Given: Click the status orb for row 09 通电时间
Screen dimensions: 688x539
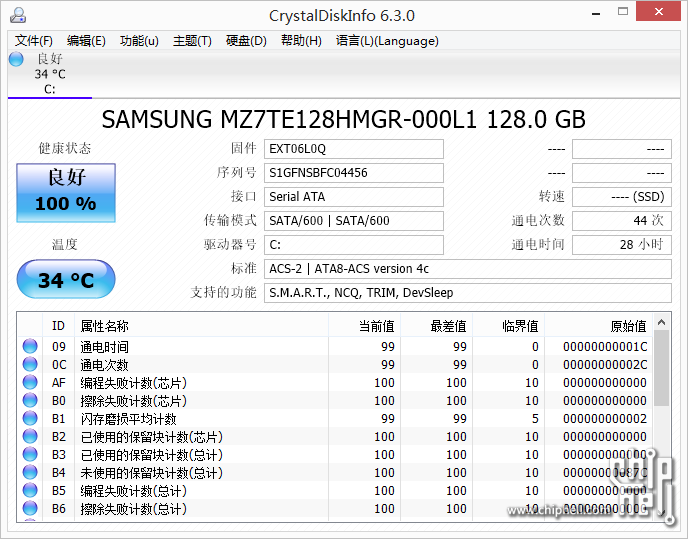Looking at the screenshot, I should [30, 346].
